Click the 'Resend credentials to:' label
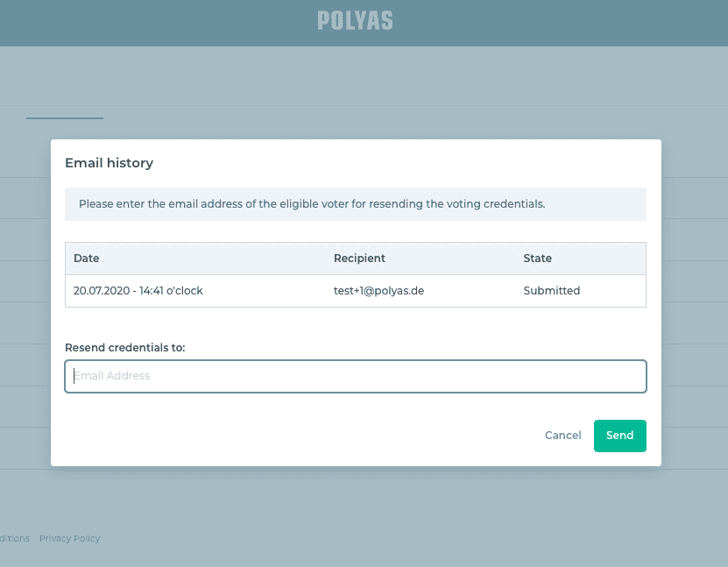728x567 pixels. point(125,347)
